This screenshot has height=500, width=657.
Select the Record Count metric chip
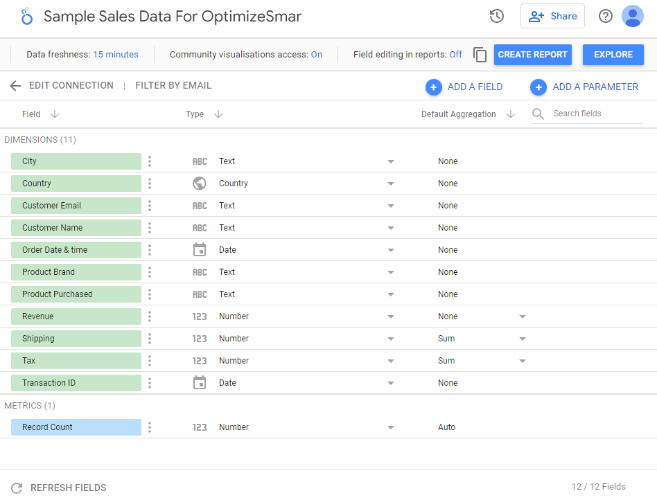(76, 427)
